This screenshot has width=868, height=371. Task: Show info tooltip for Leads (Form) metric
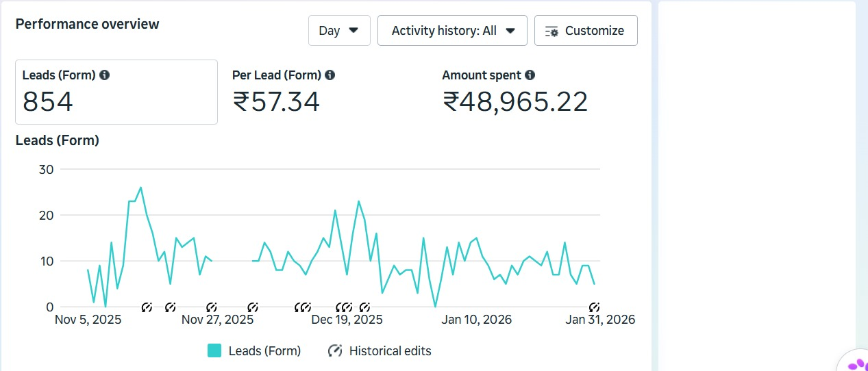[104, 75]
